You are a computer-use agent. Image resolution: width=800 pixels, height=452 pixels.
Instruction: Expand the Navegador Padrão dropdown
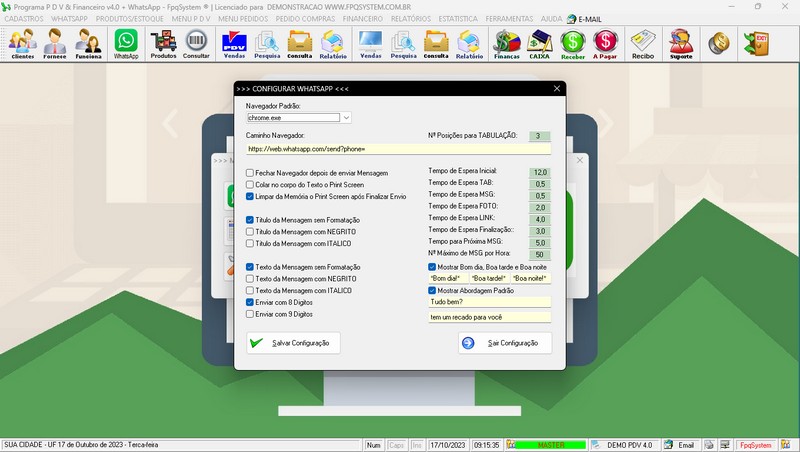(x=346, y=118)
